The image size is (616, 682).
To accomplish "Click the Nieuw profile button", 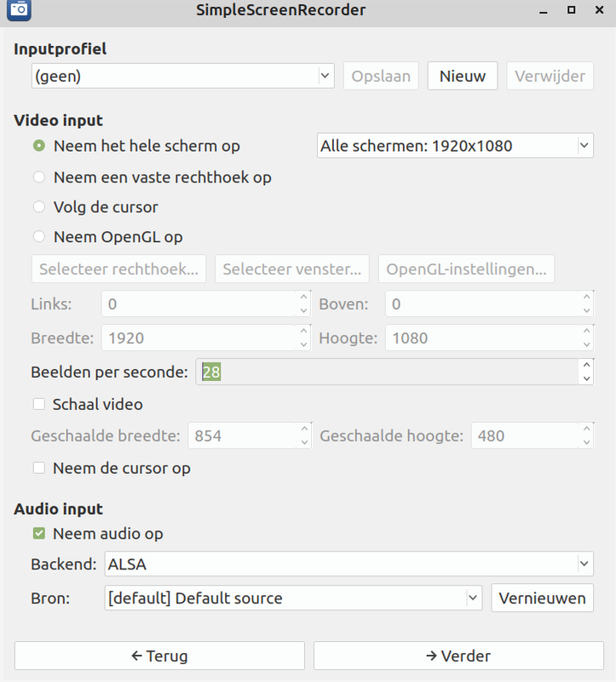I will (x=463, y=76).
